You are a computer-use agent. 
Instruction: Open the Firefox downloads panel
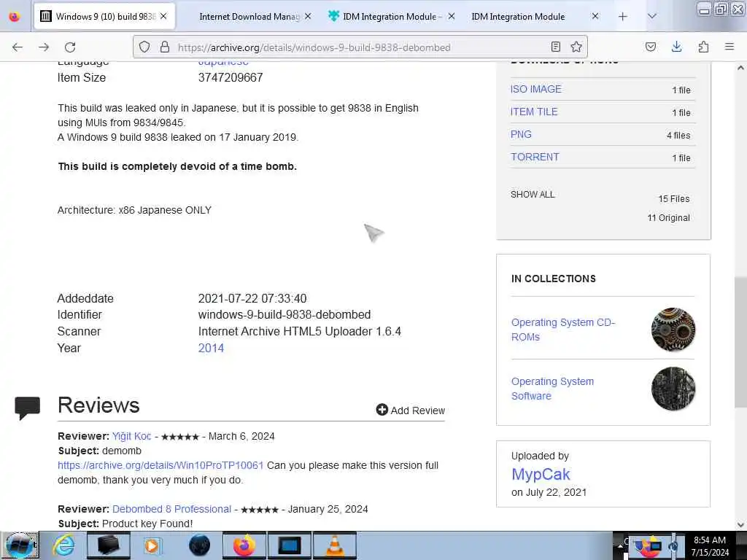(x=676, y=47)
